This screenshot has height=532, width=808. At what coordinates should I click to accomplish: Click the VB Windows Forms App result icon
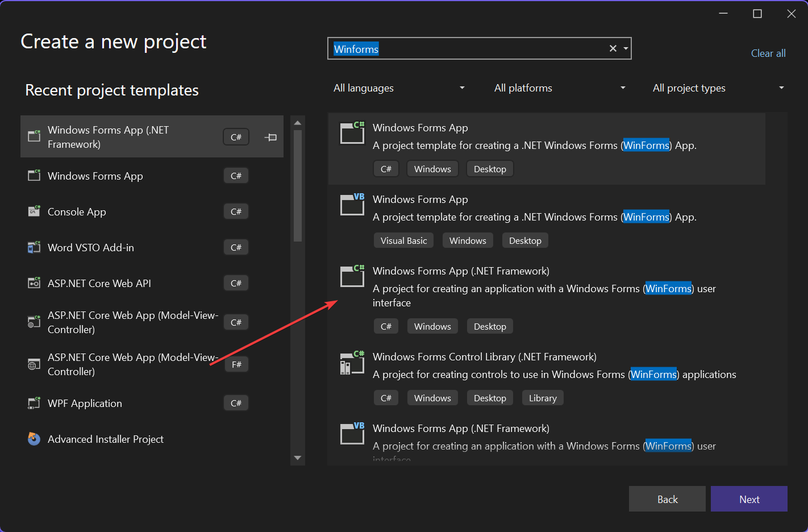[x=352, y=205]
